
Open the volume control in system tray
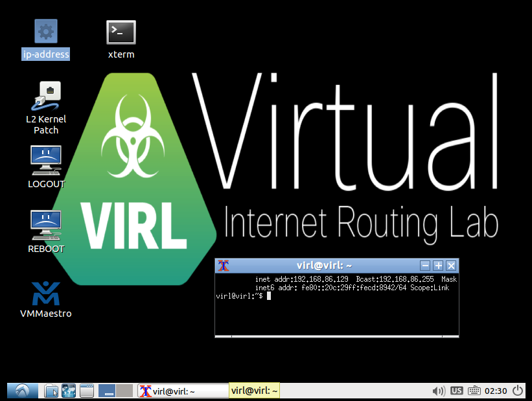coord(439,391)
